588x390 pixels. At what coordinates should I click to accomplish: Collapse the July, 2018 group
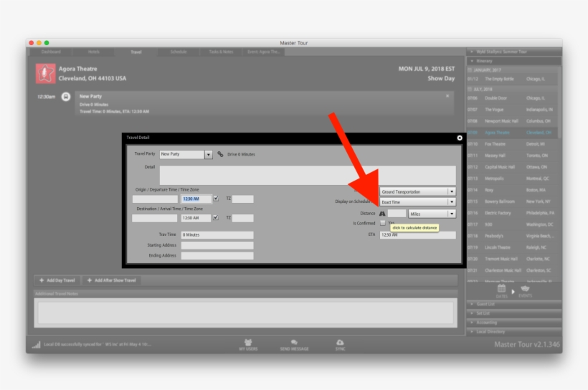[x=512, y=89]
